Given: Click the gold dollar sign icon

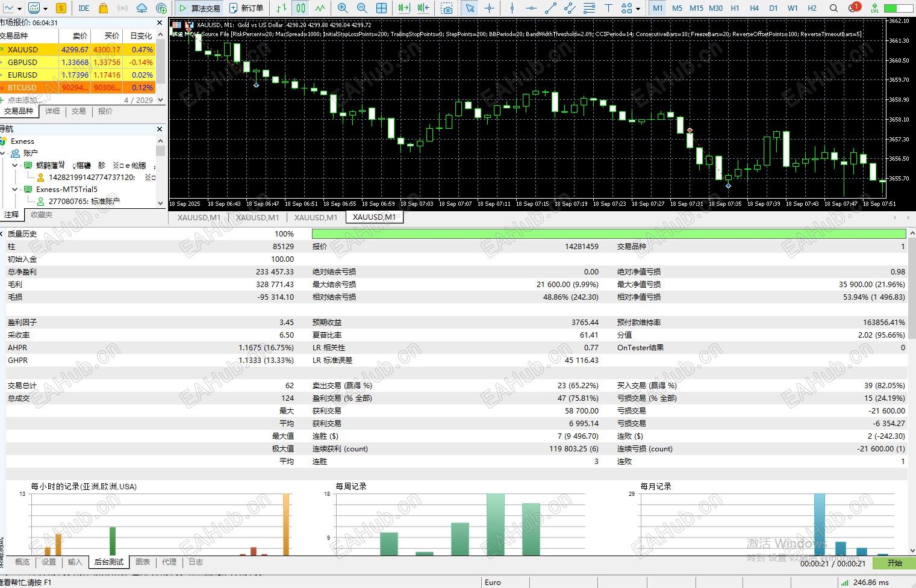Looking at the screenshot, I should (x=61, y=8).
